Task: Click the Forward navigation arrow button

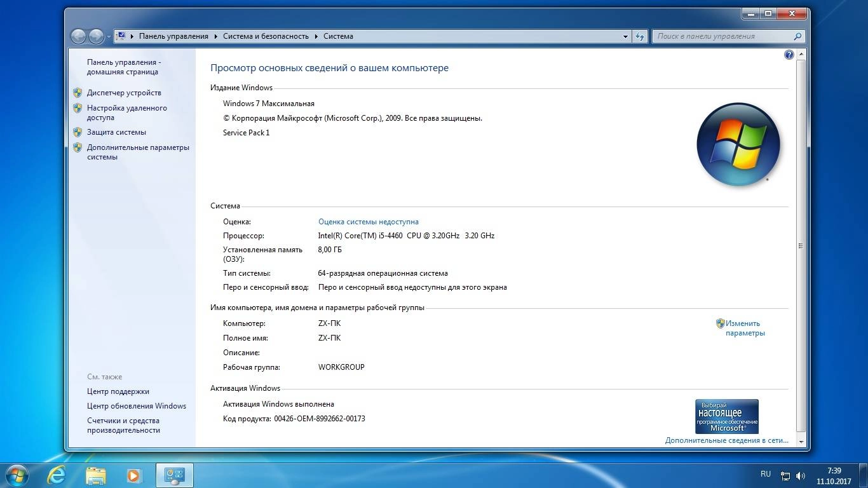Action: point(96,36)
